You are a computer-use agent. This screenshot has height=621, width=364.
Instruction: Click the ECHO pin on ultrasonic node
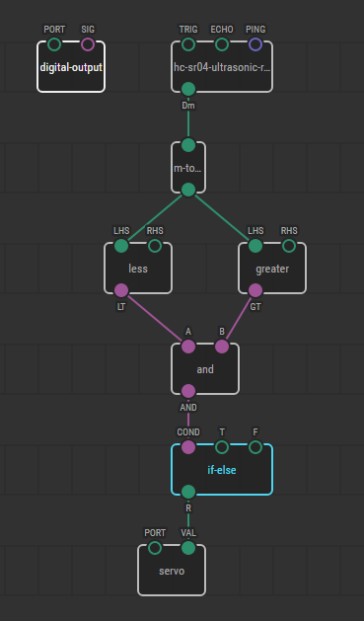click(222, 44)
